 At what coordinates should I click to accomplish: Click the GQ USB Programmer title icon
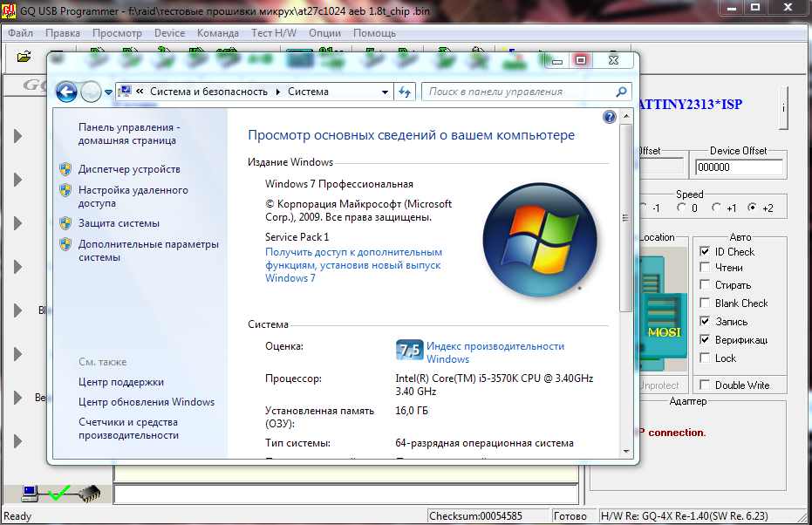point(9,10)
